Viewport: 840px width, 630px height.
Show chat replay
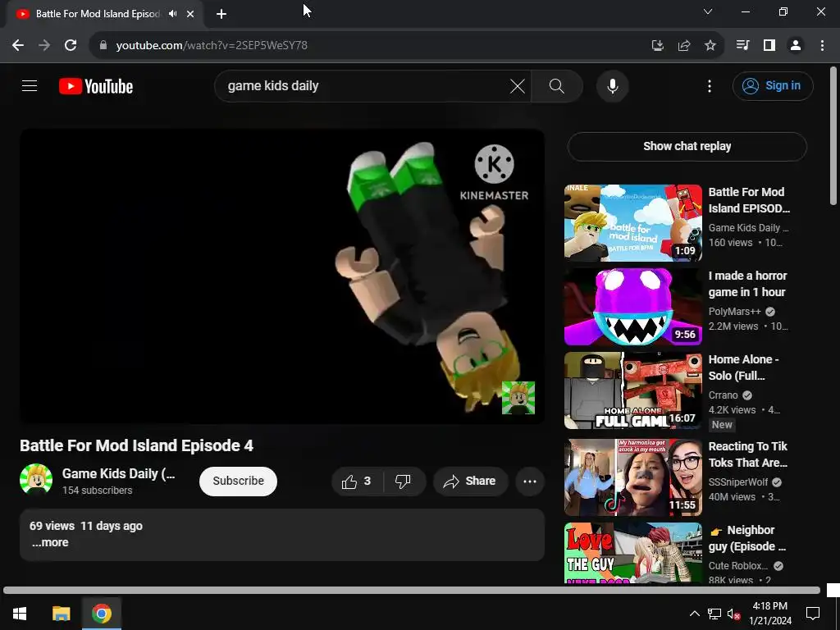click(x=687, y=146)
